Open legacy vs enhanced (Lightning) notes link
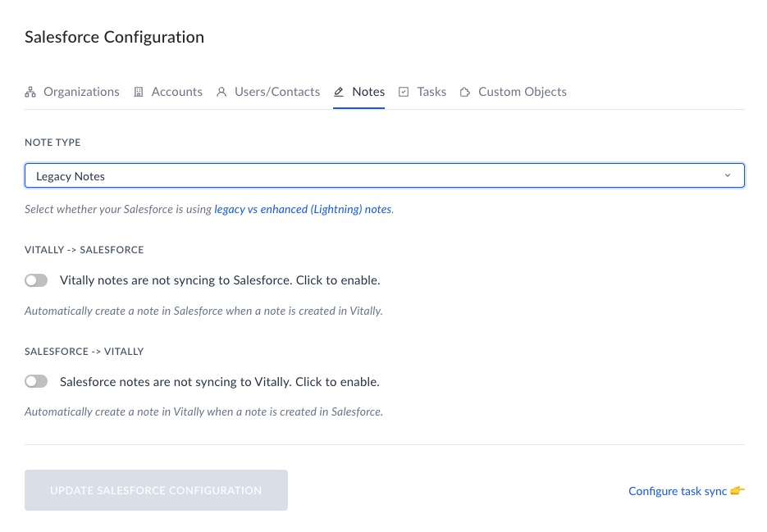The height and width of the screenshot is (532, 767). point(304,209)
